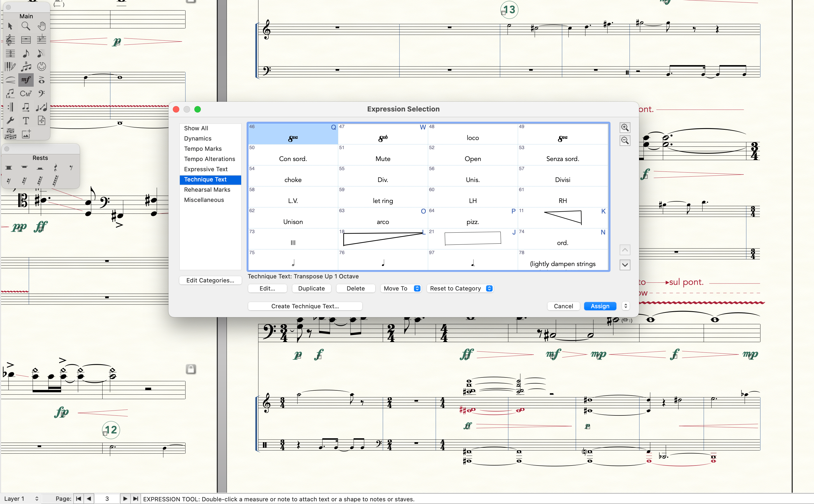Click the Duplicate button
The image size is (814, 504).
[311, 288]
